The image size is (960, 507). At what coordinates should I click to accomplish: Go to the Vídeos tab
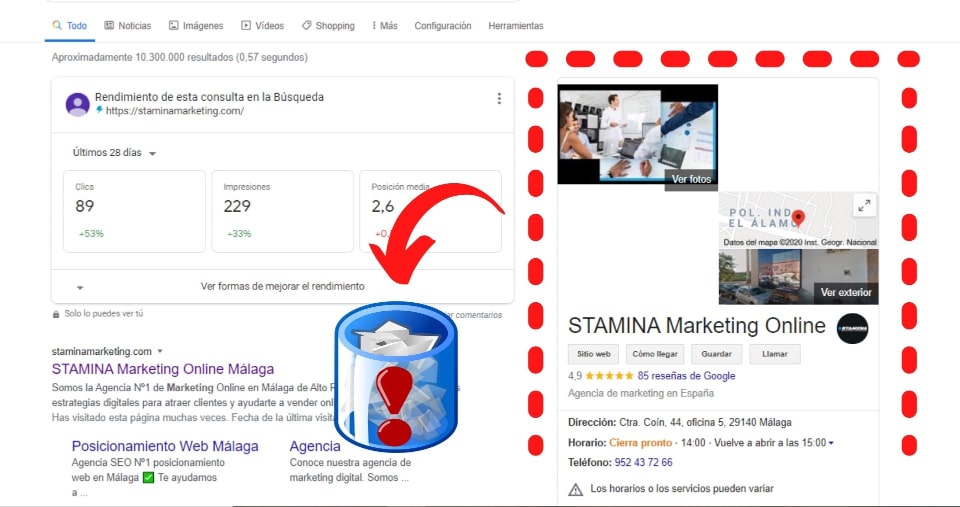point(263,26)
